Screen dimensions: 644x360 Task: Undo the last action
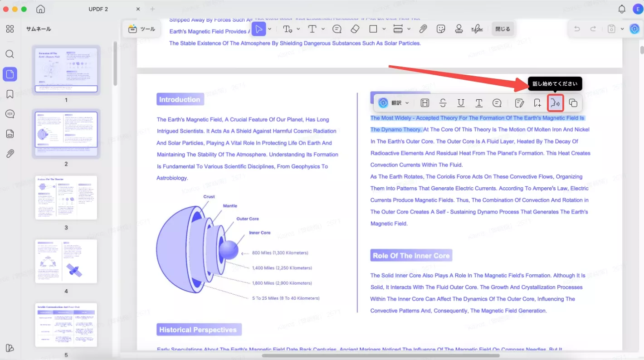pos(577,29)
